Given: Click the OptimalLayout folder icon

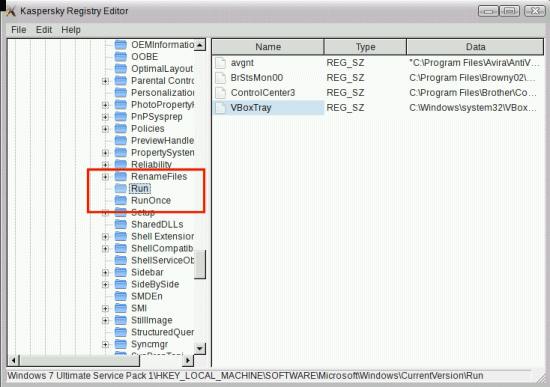Looking at the screenshot, I should pos(121,69).
